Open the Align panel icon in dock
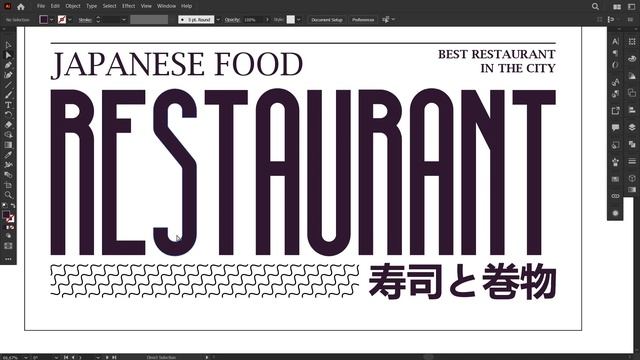This screenshot has width=640, height=360. (632, 110)
